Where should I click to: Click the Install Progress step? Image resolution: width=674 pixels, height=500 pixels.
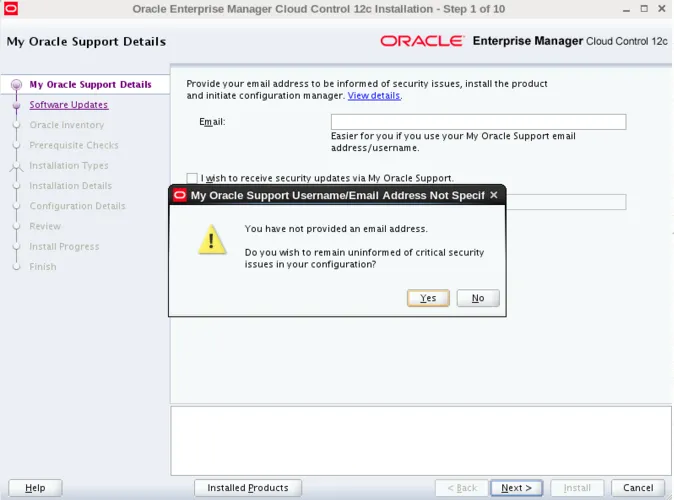(64, 246)
